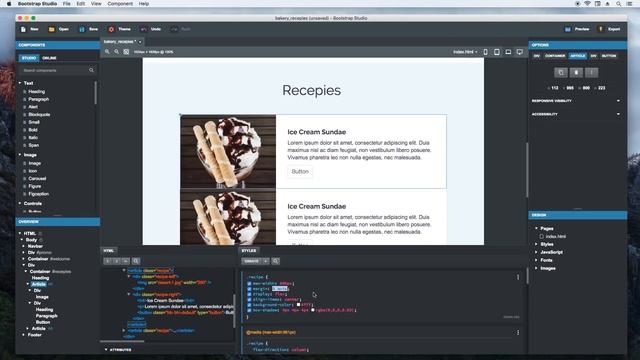Open the Component menu
640x360 pixels.
120,4
